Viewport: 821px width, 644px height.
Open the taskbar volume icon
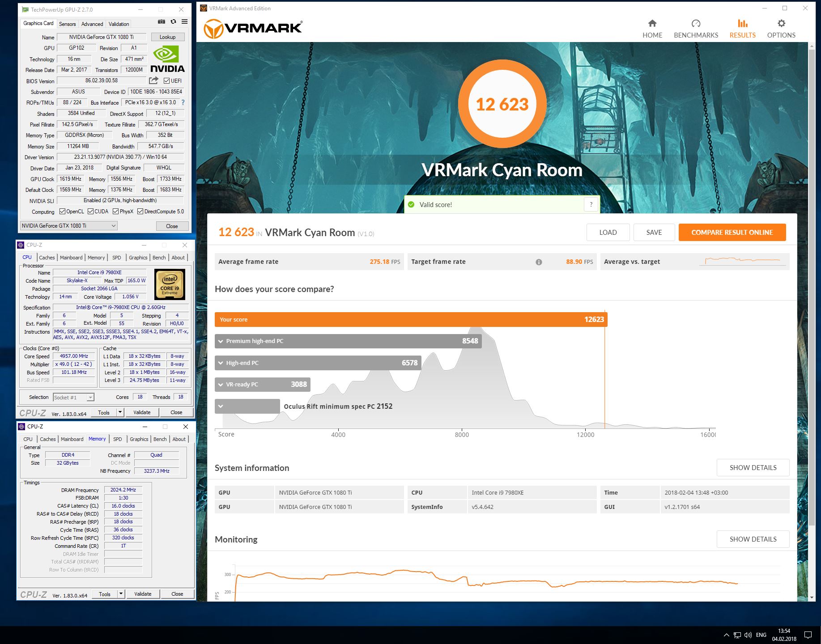[748, 635]
